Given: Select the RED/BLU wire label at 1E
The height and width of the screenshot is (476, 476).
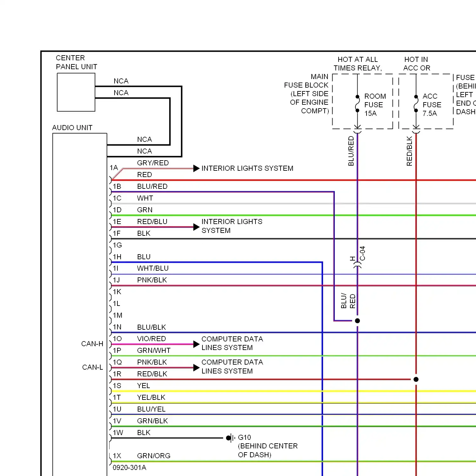Looking at the screenshot, I should (x=152, y=221).
